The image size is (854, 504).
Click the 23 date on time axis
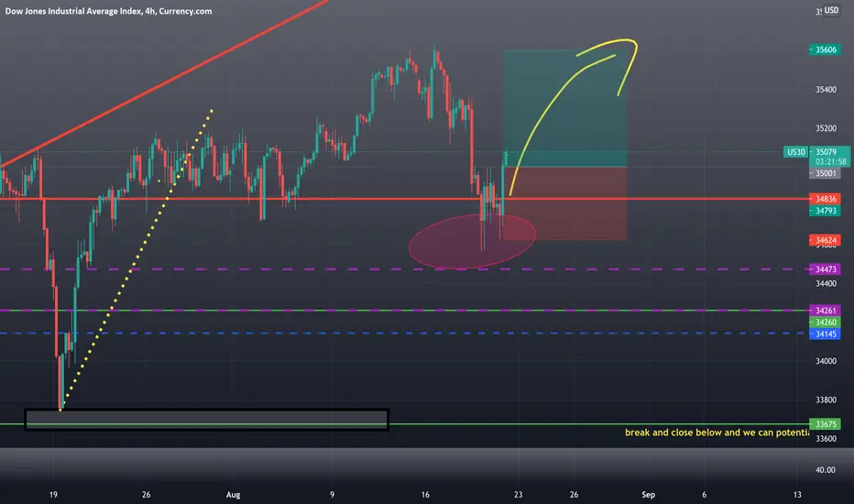pos(518,495)
